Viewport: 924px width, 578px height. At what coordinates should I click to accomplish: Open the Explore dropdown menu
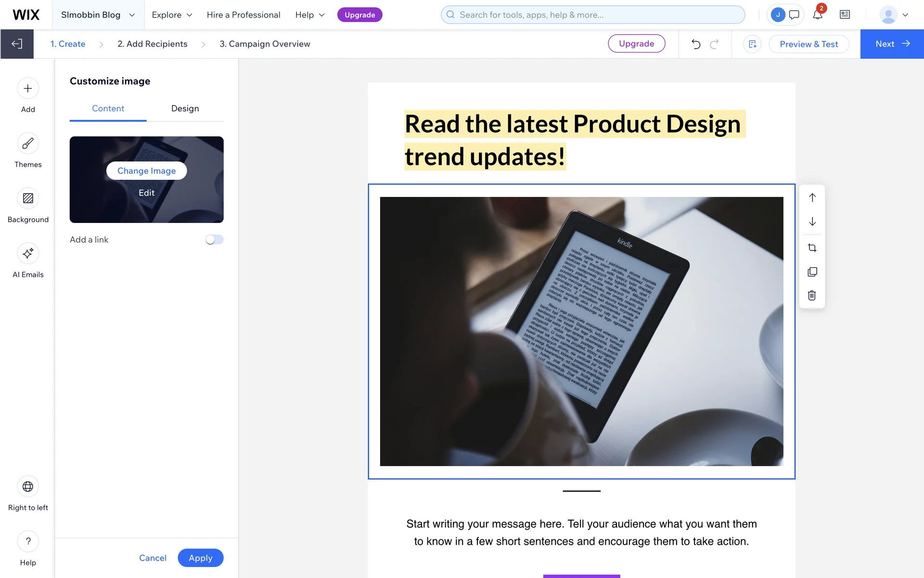point(172,15)
